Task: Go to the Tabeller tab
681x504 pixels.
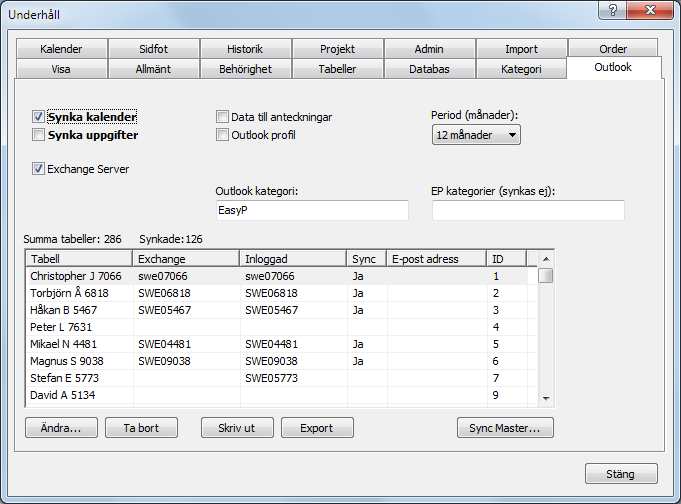Action: pyautogui.click(x=337, y=69)
